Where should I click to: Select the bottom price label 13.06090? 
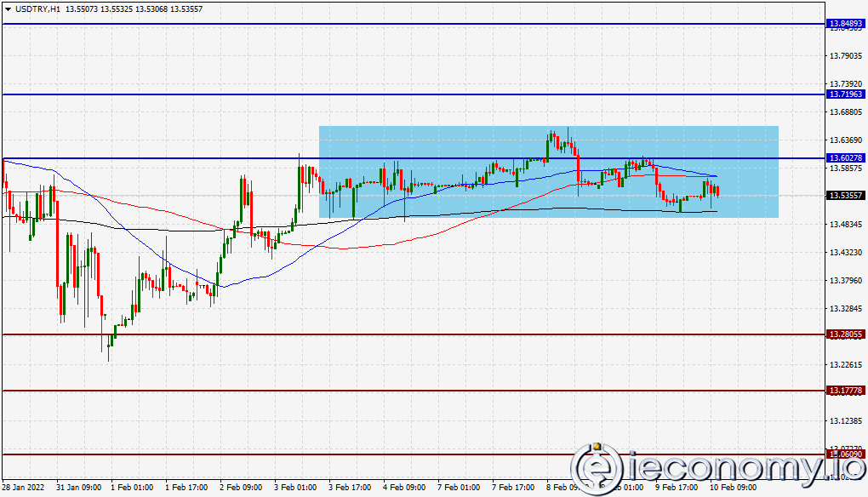pos(846,454)
